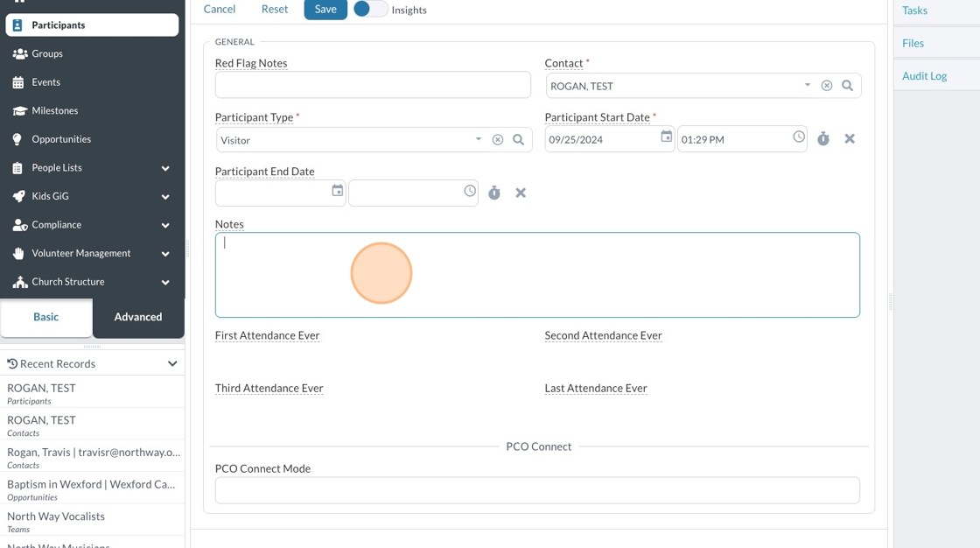Clear the Participant Start Date

850,139
